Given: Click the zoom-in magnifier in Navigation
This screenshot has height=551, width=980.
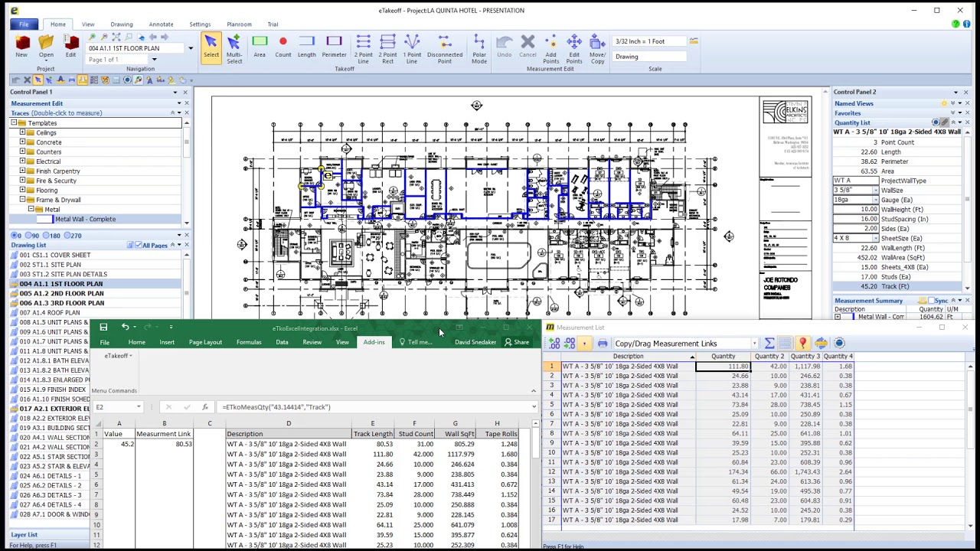Looking at the screenshot, I should pos(92,37).
